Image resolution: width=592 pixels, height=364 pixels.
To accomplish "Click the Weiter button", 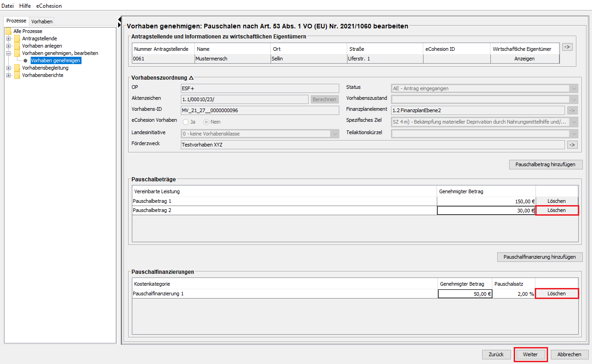I will click(530, 354).
